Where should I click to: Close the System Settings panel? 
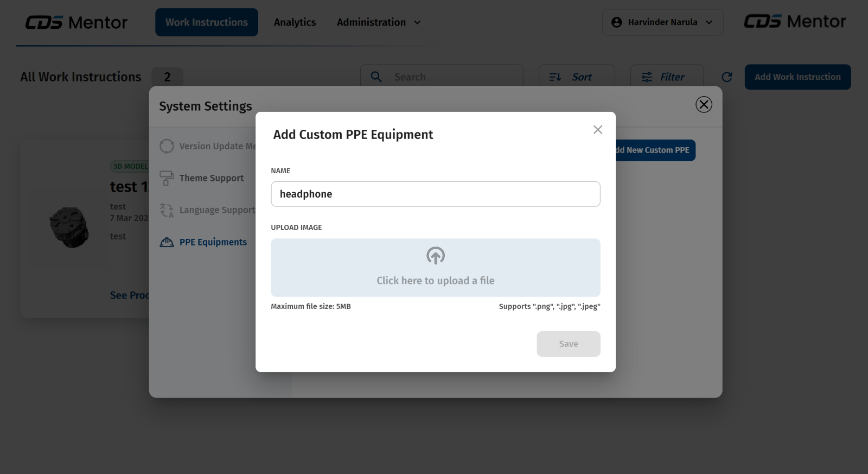point(704,105)
